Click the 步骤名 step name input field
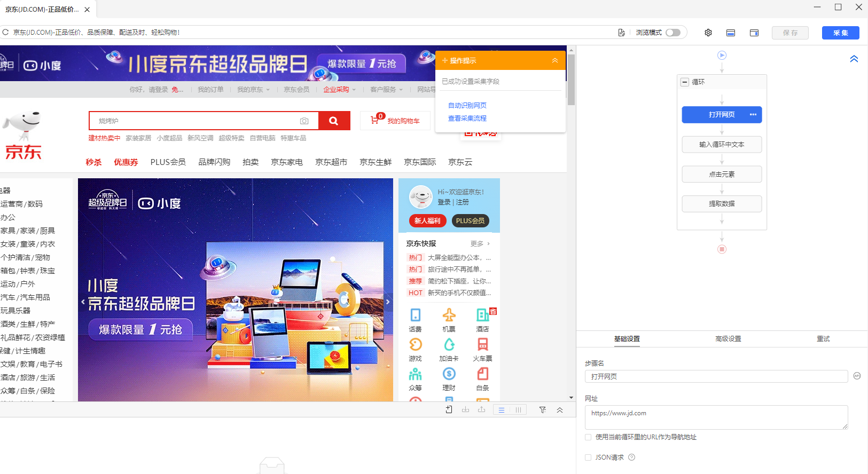The height and width of the screenshot is (474, 868). point(716,376)
